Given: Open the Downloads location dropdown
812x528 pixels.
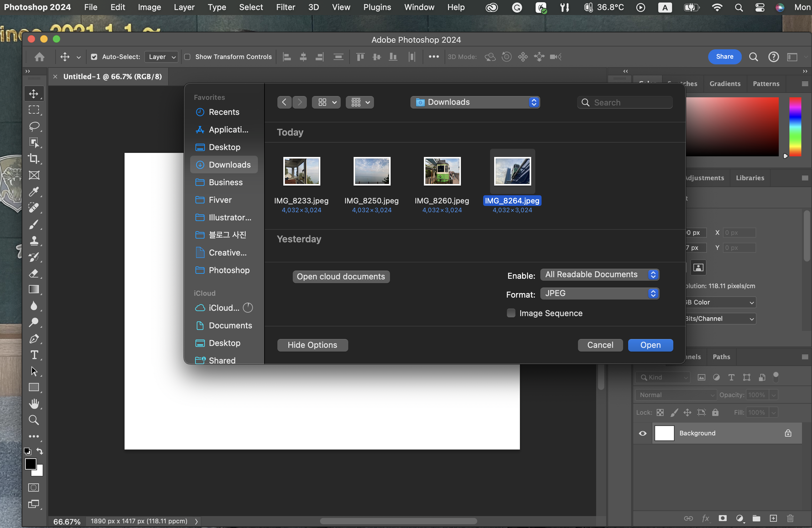Looking at the screenshot, I should [x=475, y=102].
